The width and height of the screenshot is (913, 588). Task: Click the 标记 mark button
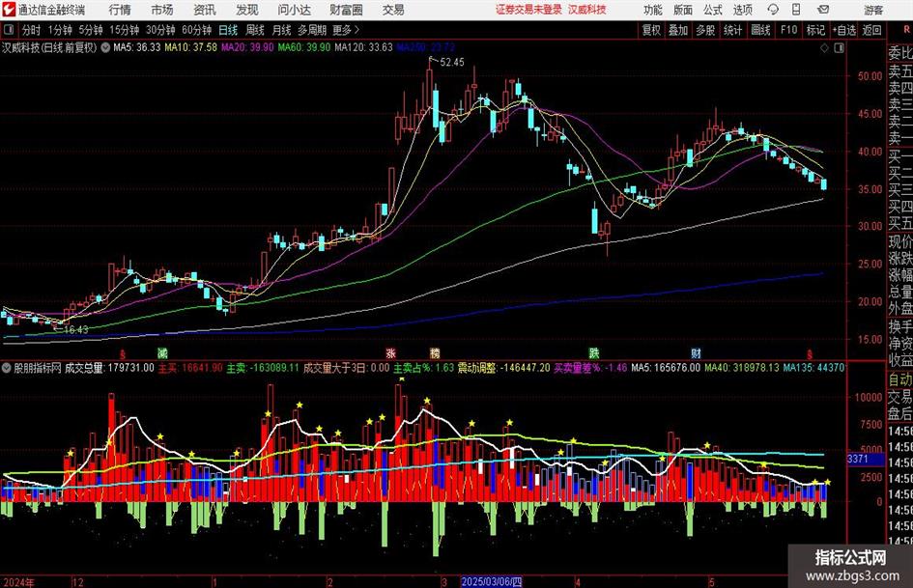coord(815,30)
